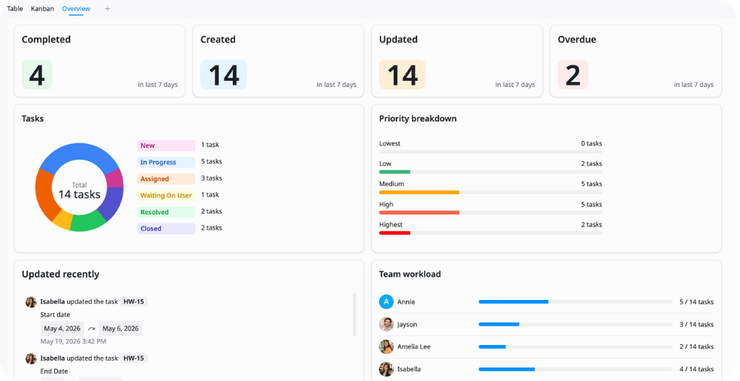Click the 3 tasks count beside Assigned
The width and height of the screenshot is (740, 381).
coord(211,178)
